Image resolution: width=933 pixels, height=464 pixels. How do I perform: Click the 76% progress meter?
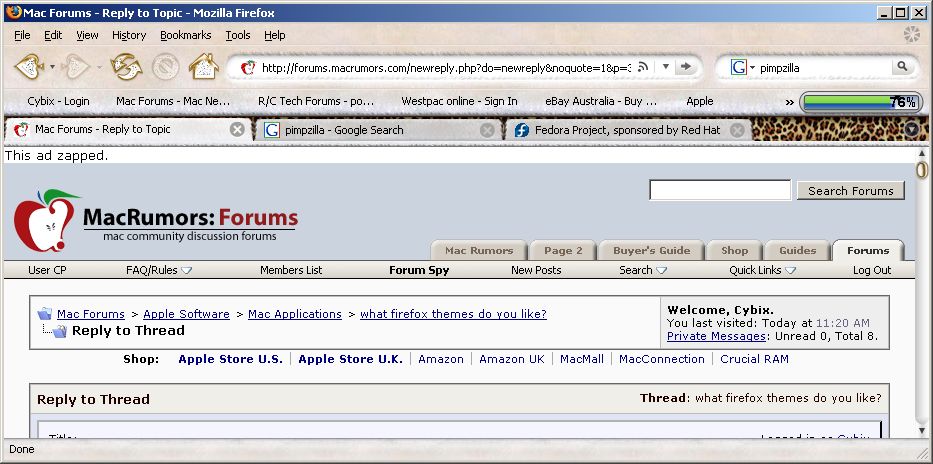[861, 102]
